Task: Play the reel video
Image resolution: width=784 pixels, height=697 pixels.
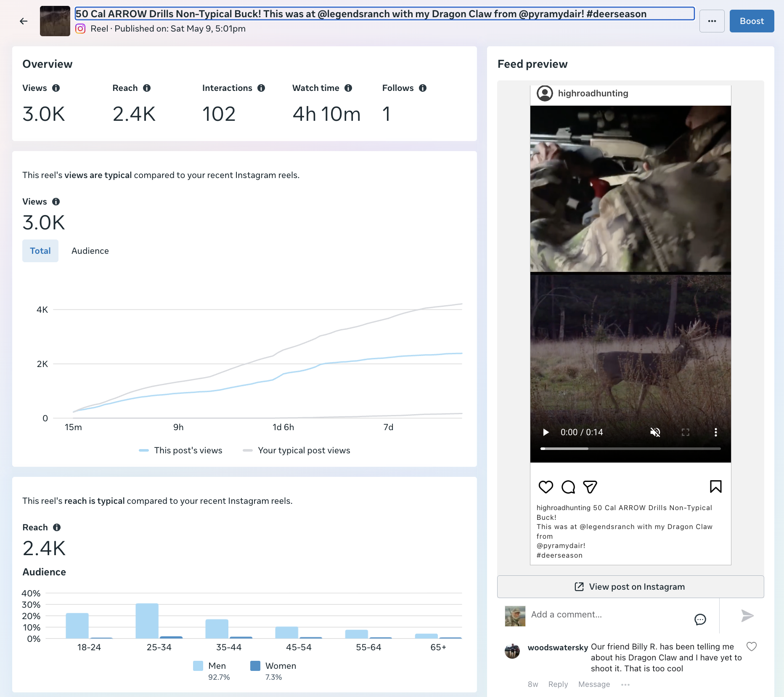Action: [546, 432]
